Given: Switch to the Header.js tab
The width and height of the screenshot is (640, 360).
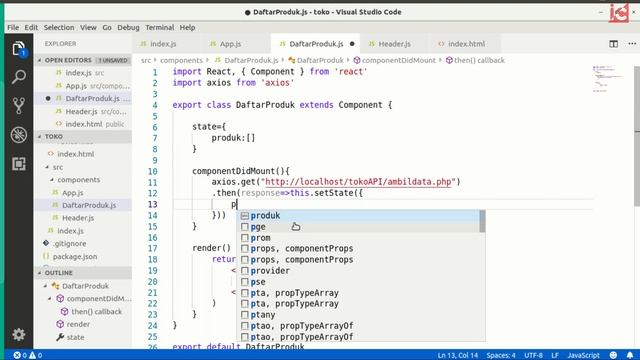Looking at the screenshot, I should pyautogui.click(x=394, y=44).
